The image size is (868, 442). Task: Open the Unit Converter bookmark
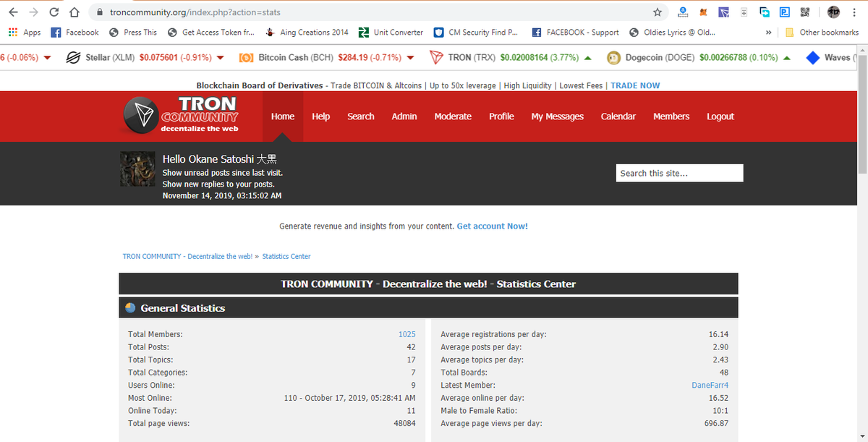pos(391,32)
